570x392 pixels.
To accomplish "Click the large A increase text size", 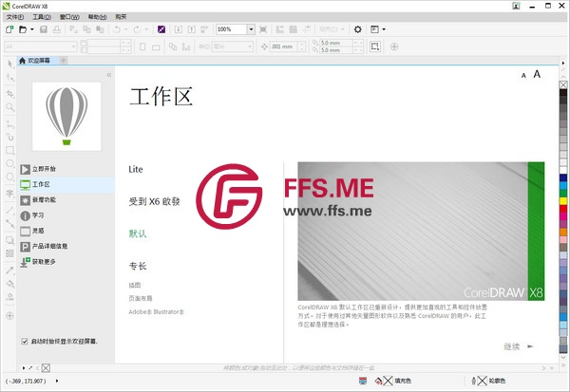I will coord(537,74).
